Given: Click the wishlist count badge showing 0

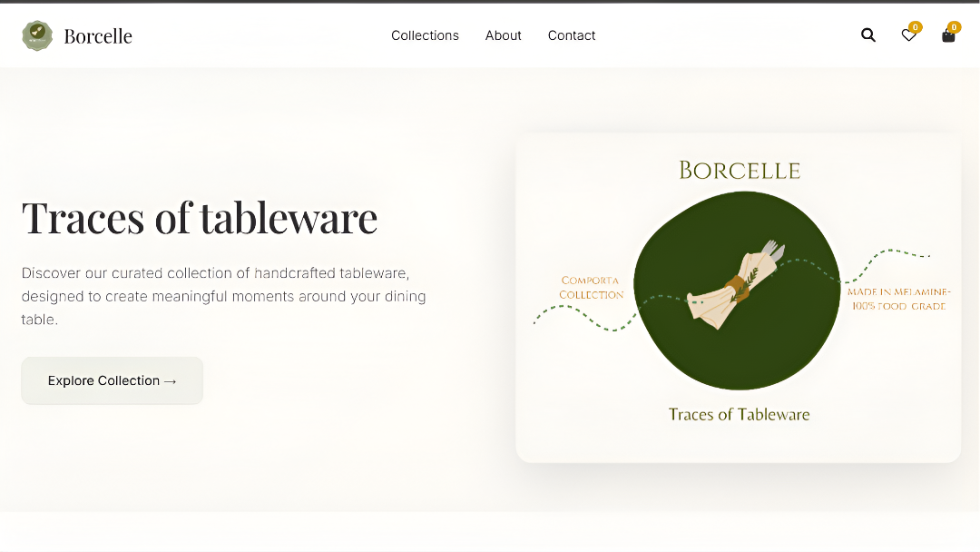Looking at the screenshot, I should tap(916, 27).
